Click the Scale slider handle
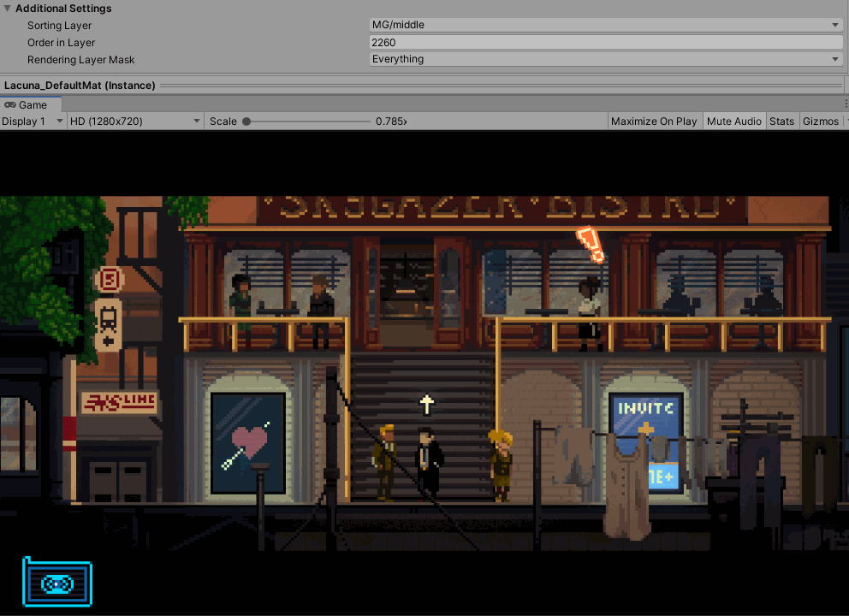This screenshot has height=616, width=849. coord(246,121)
